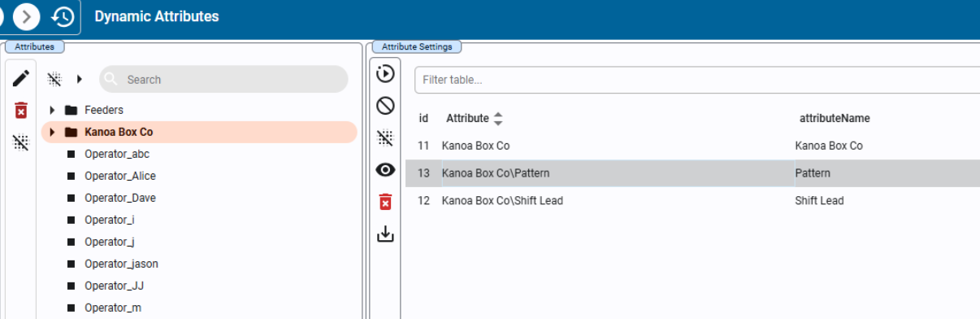Click deselect icon below delete in Attributes sidebar
Screen dimensions: 980x319
point(21,142)
